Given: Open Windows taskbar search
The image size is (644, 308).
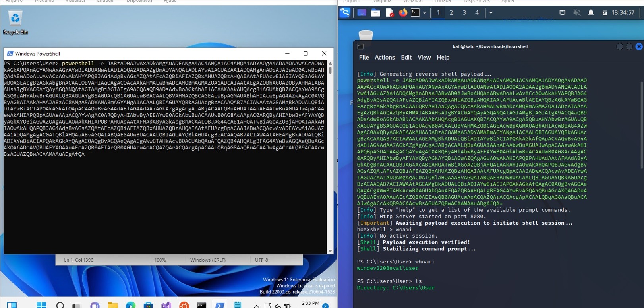Looking at the screenshot, I should click(x=60, y=305).
